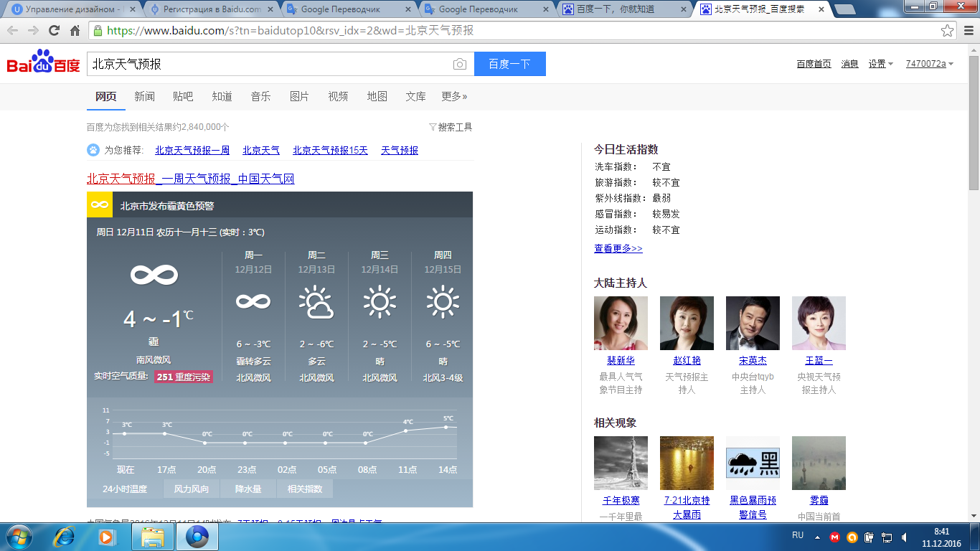Select the 24小时温度 chart tab

pyautogui.click(x=125, y=489)
